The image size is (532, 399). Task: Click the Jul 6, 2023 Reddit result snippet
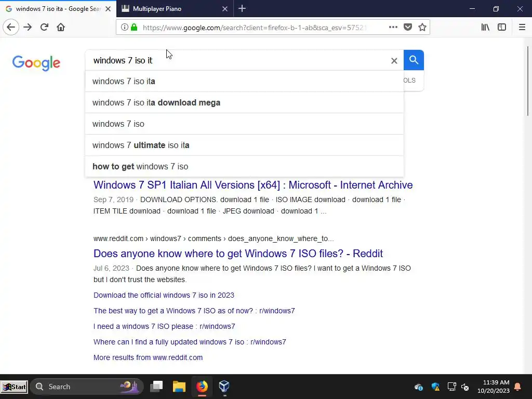(252, 274)
